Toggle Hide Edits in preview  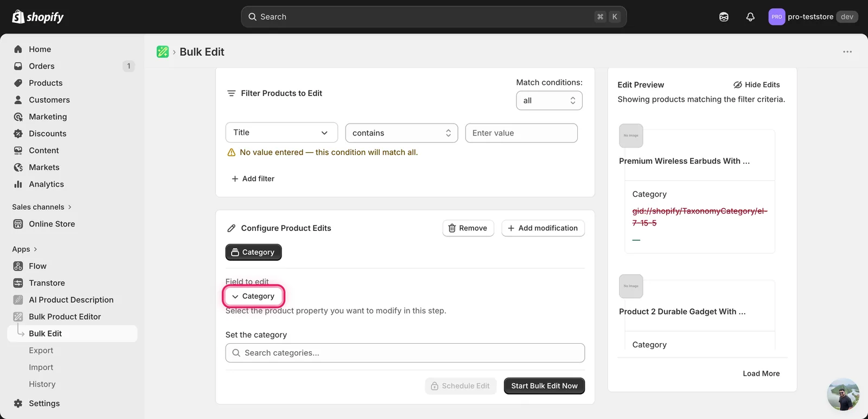pyautogui.click(x=756, y=85)
